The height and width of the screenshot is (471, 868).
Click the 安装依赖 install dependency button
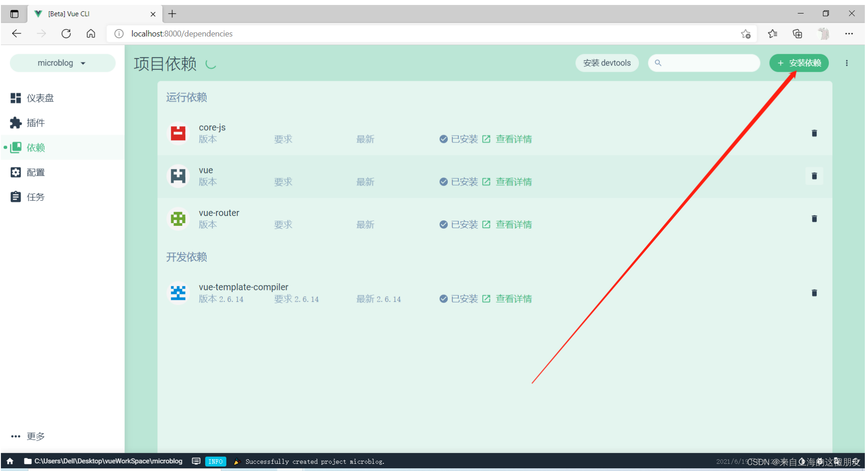799,63
